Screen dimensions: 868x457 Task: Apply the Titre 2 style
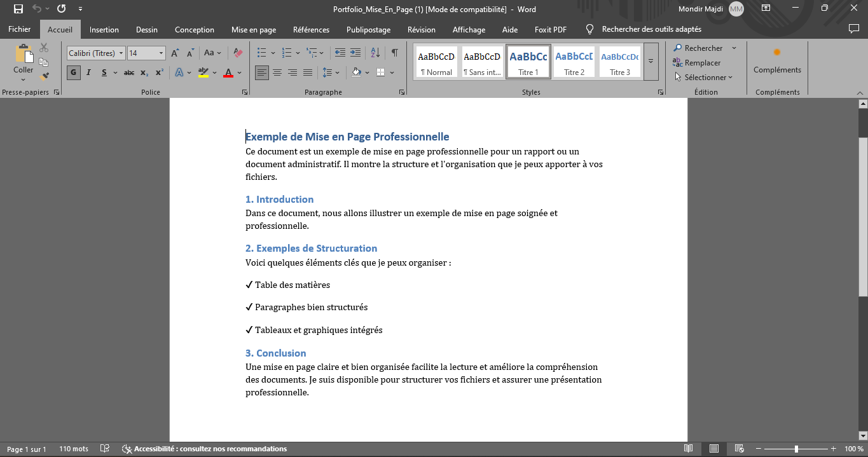click(x=574, y=62)
